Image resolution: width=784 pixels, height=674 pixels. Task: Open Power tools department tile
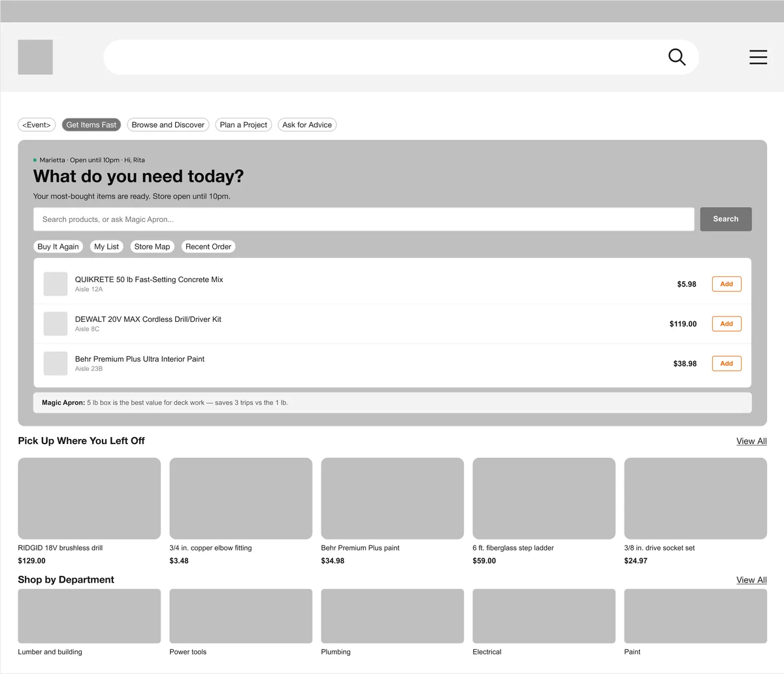pyautogui.click(x=241, y=617)
